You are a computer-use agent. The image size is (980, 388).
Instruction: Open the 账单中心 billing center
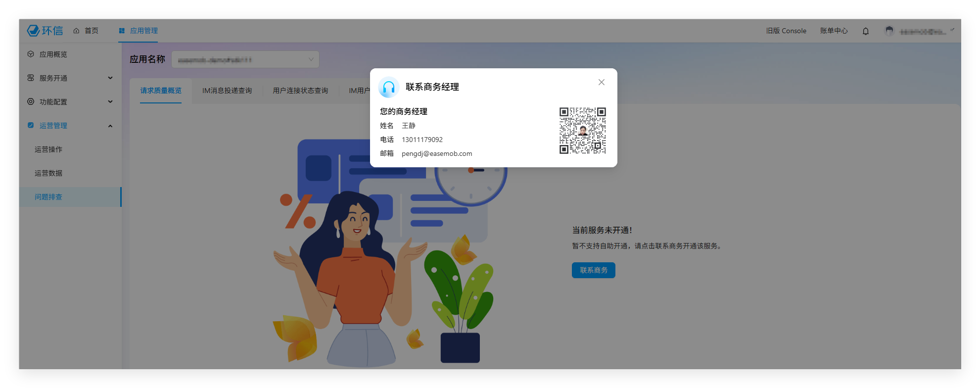tap(834, 31)
